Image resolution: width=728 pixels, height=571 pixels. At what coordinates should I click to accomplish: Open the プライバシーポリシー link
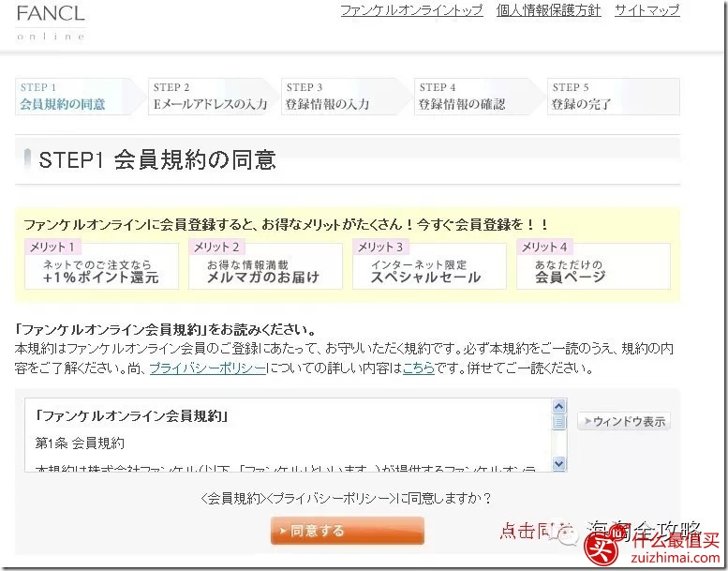pyautogui.click(x=208, y=368)
